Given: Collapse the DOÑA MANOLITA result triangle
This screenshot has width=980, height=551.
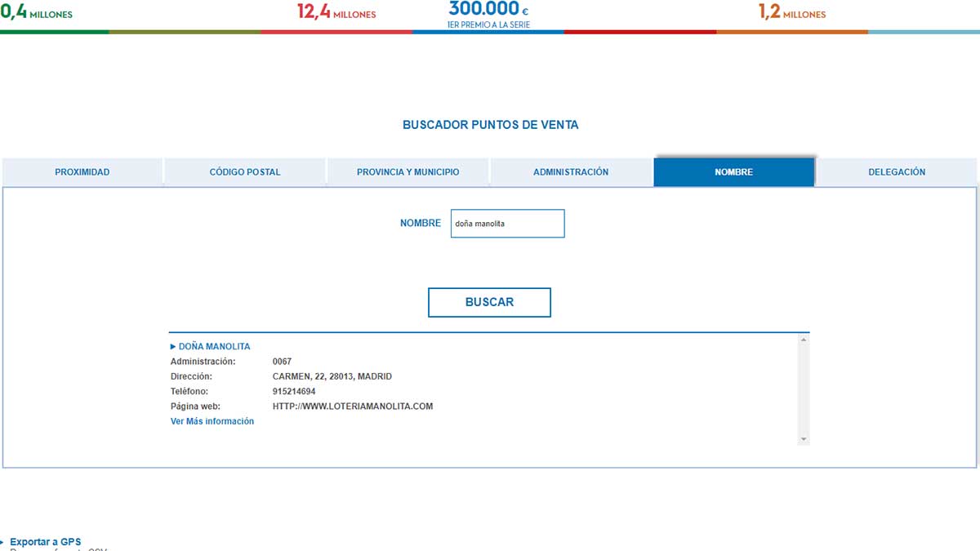Looking at the screenshot, I should click(x=173, y=347).
